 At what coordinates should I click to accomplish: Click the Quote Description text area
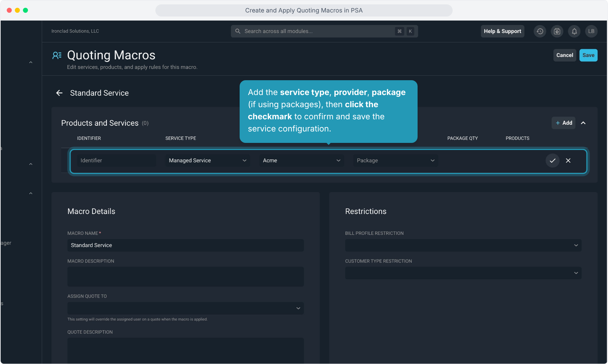[x=186, y=351]
